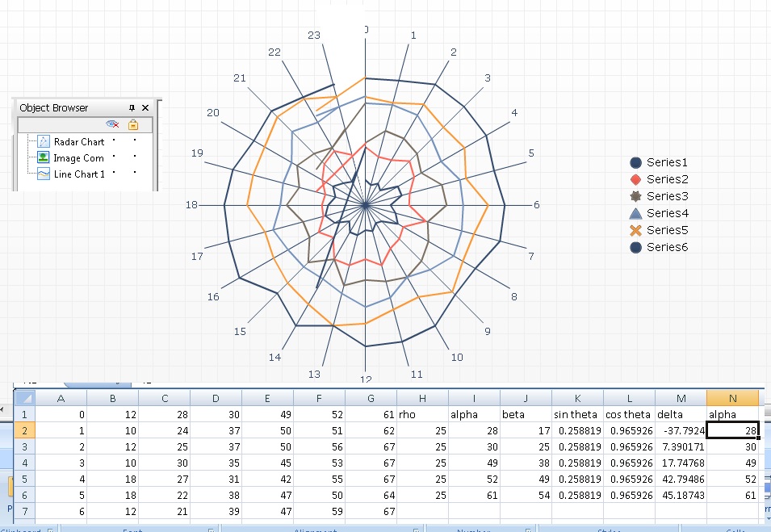The height and width of the screenshot is (532, 771).
Task: Click the lock icon in Object Browser header
Action: [x=133, y=124]
